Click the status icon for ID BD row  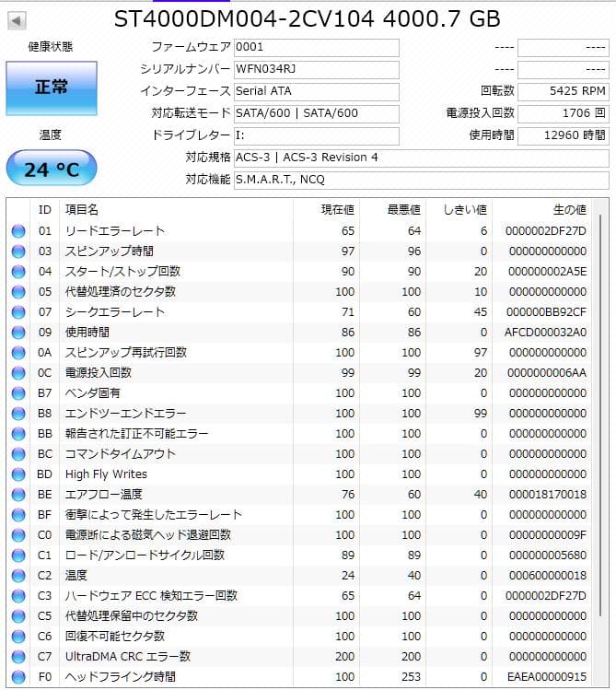18,474
